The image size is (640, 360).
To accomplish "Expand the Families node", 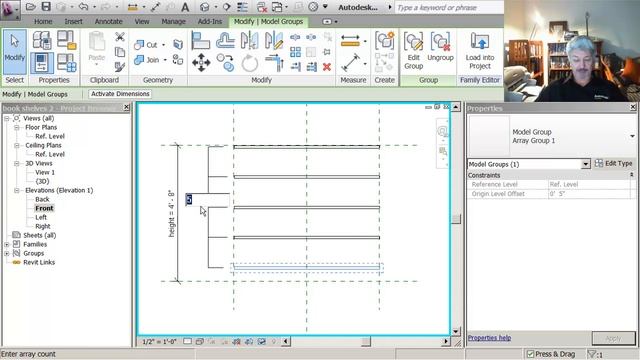I will [7, 244].
